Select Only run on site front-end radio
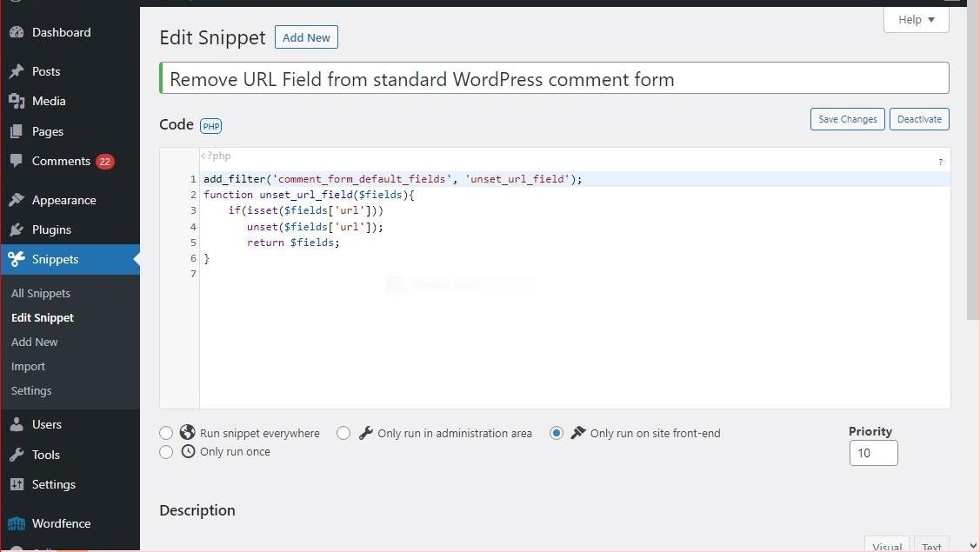Viewport: 980px width, 552px height. pos(557,433)
